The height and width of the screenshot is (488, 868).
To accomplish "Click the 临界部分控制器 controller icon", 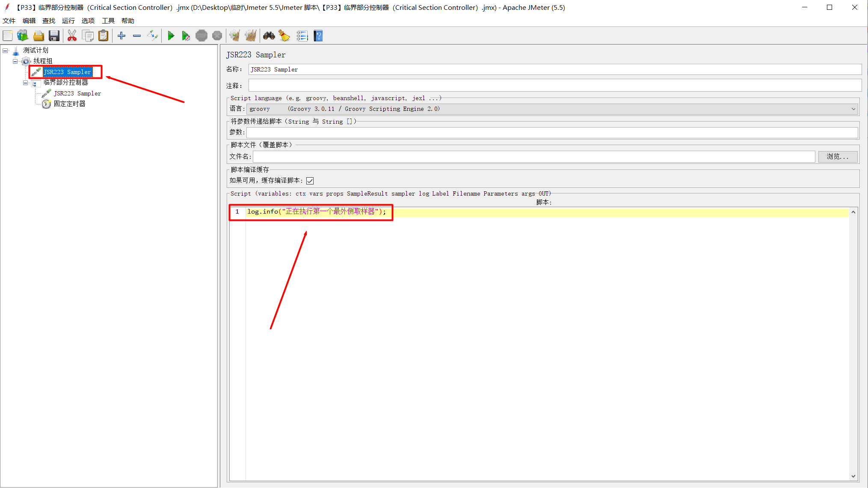I will pyautogui.click(x=36, y=83).
